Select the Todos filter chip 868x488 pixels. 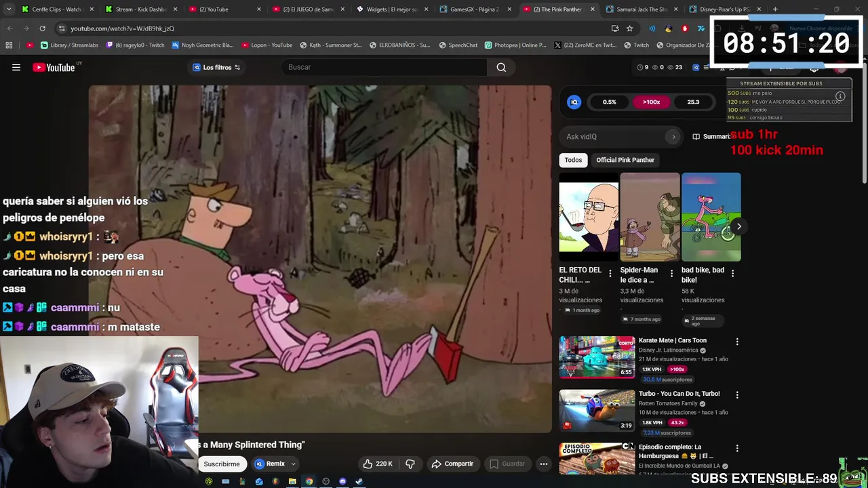pos(573,160)
